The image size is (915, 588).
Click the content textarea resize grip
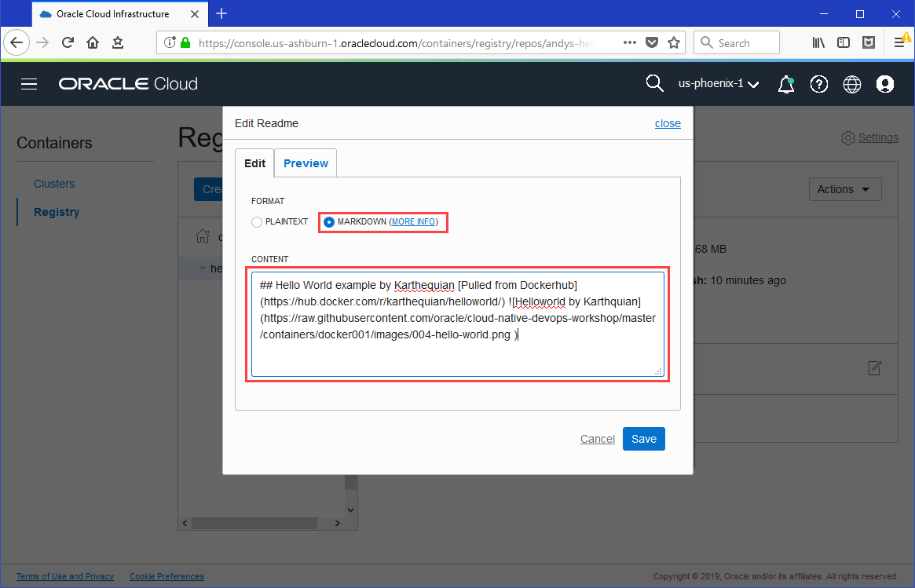point(659,371)
